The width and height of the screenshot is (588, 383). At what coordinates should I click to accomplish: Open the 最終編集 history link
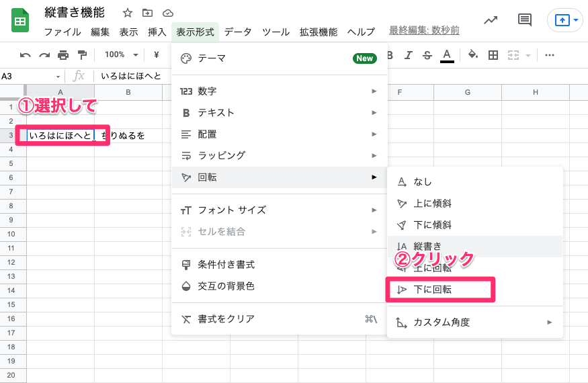pos(424,31)
